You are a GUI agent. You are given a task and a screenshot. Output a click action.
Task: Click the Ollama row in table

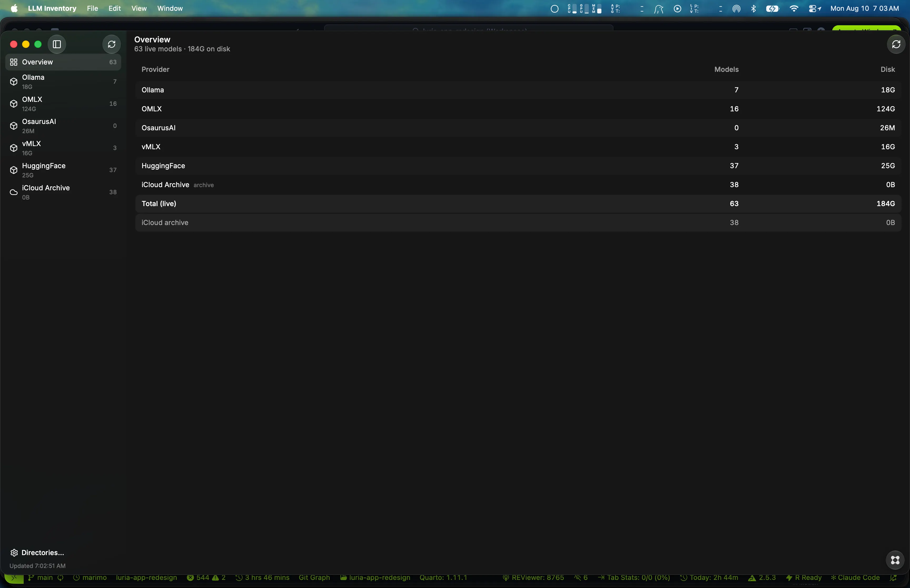(x=518, y=90)
